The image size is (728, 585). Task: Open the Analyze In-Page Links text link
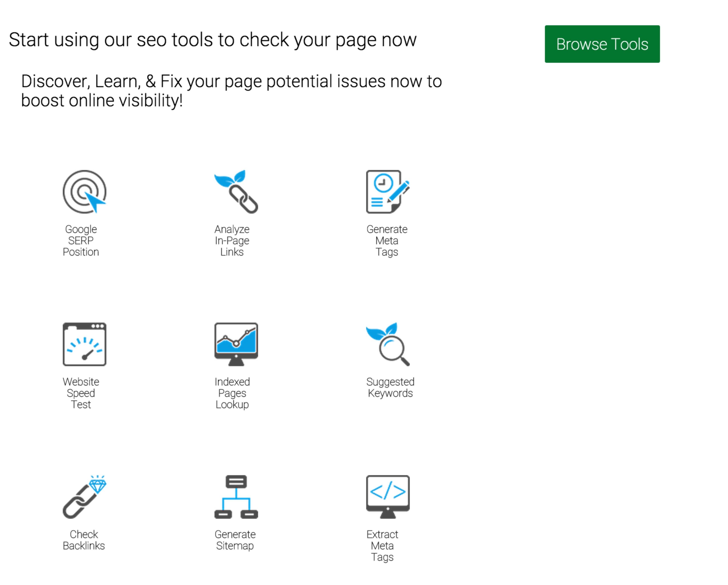point(232,240)
